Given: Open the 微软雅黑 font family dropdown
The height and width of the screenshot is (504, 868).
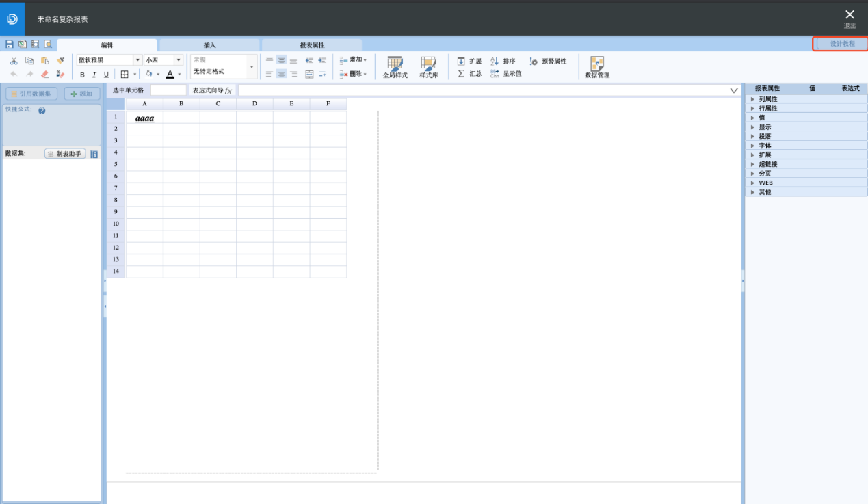Looking at the screenshot, I should [x=137, y=60].
